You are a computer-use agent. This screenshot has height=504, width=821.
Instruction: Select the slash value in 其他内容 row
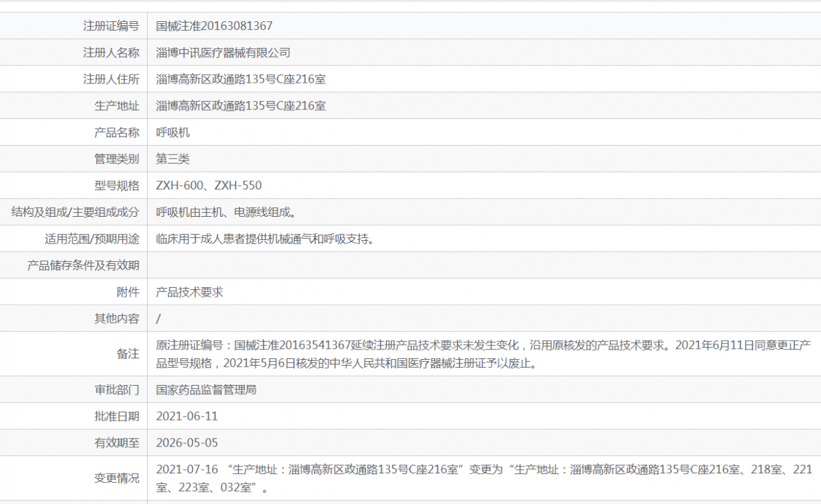click(159, 319)
